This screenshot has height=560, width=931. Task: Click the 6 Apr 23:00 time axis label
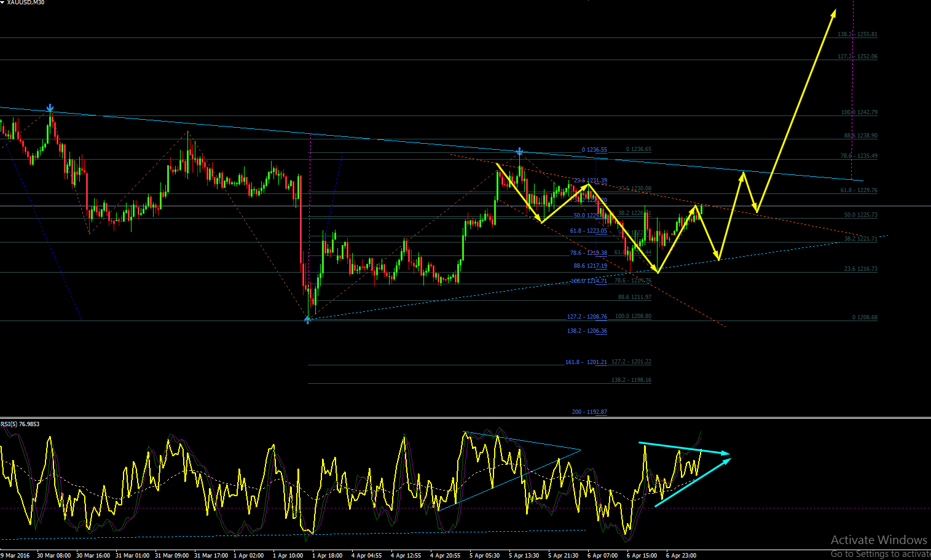[x=681, y=556]
